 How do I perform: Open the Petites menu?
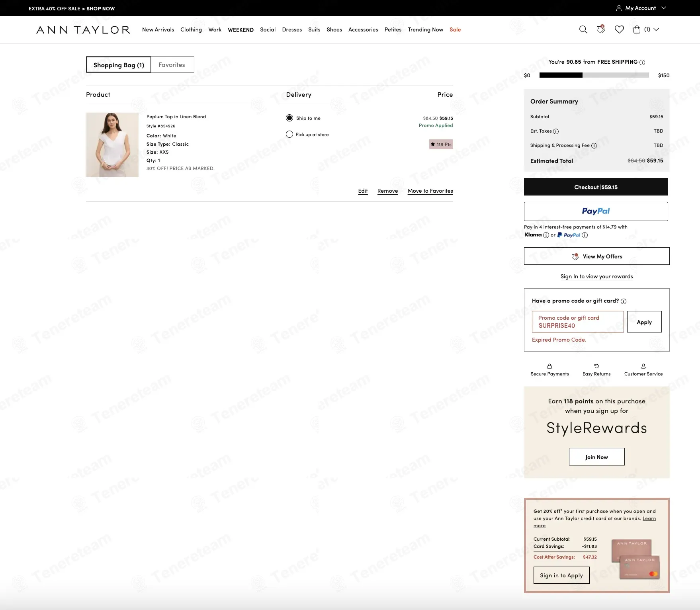click(x=393, y=29)
